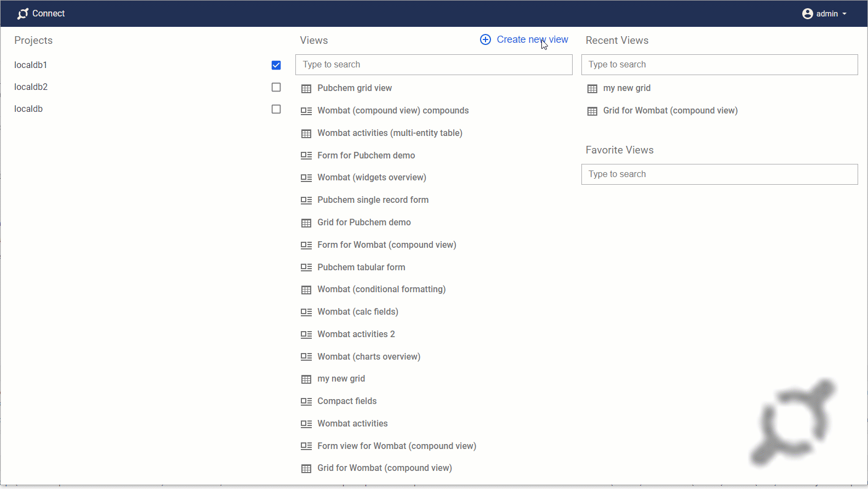Click the plus icon for creating a view
This screenshot has width=868, height=489.
point(485,39)
